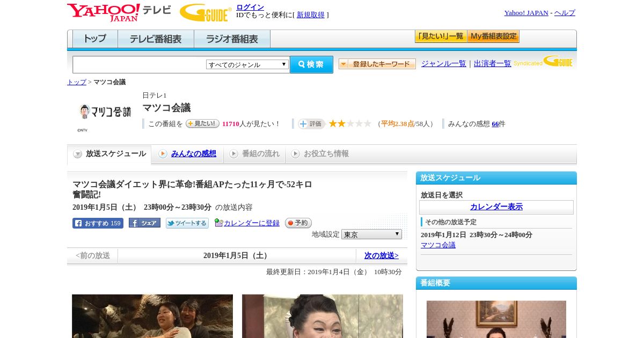The image size is (644, 338).
Task: Click the Yahoo! Japan テレビ logo
Action: click(x=119, y=12)
